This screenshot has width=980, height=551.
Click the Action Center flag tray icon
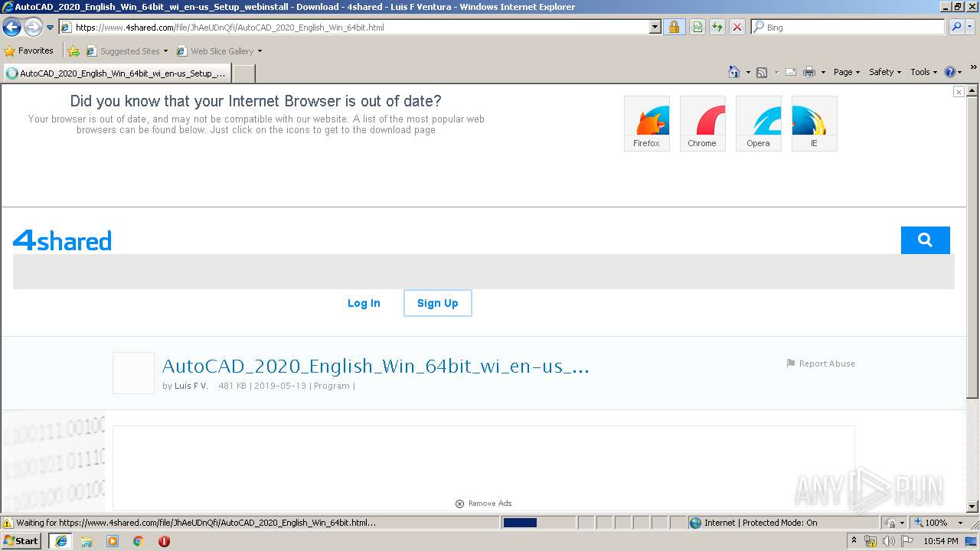coord(906,541)
